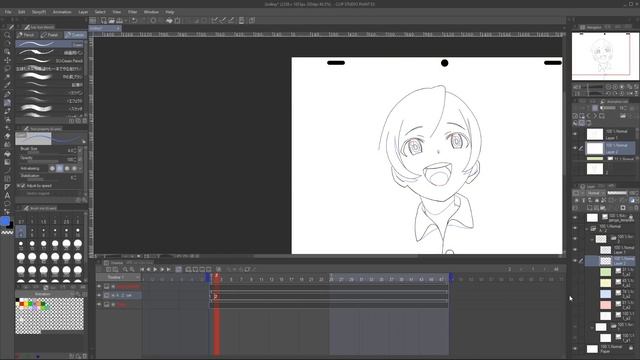Viewport: 640px width, 360px height.
Task: Click the Clear icon in command bar
Action: pyautogui.click(x=153, y=20)
